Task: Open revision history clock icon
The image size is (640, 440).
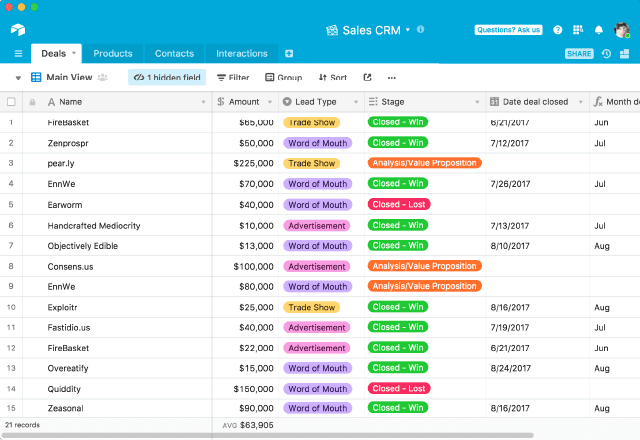Action: pos(607,53)
